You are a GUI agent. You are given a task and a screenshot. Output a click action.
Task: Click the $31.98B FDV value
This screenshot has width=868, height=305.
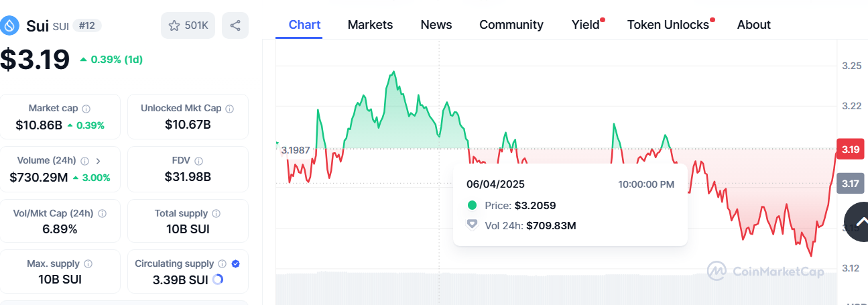pyautogui.click(x=188, y=177)
